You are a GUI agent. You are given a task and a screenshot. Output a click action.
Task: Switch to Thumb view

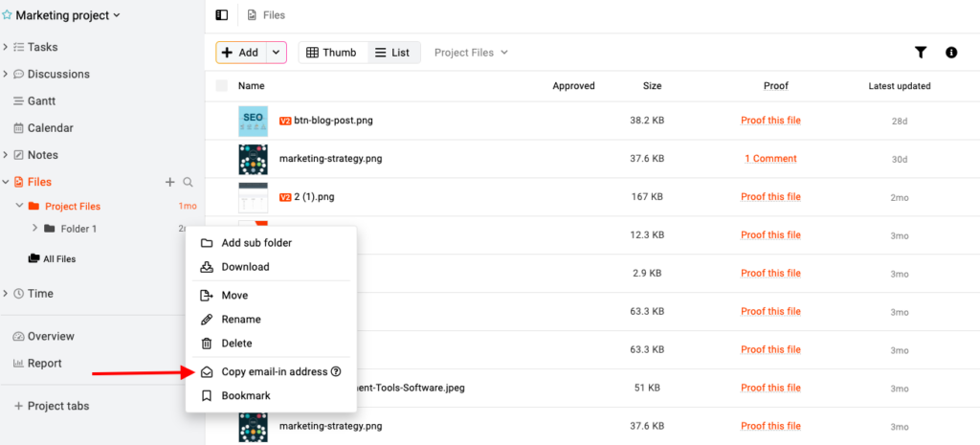pyautogui.click(x=330, y=53)
